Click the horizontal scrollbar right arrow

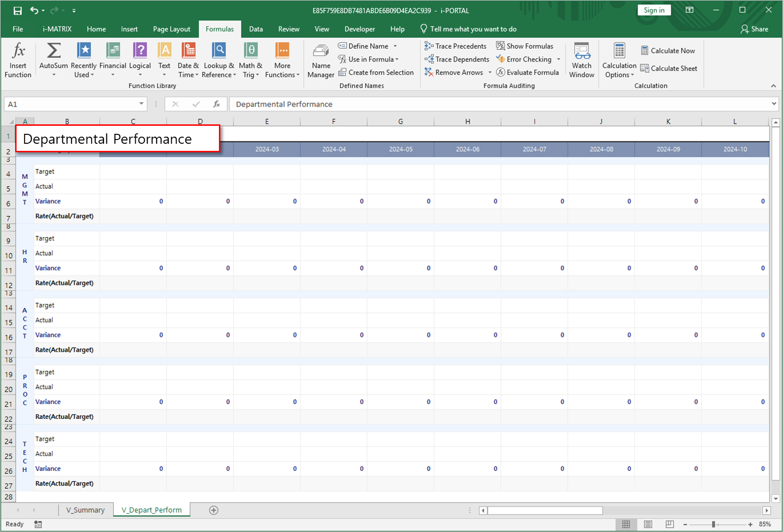[767, 510]
